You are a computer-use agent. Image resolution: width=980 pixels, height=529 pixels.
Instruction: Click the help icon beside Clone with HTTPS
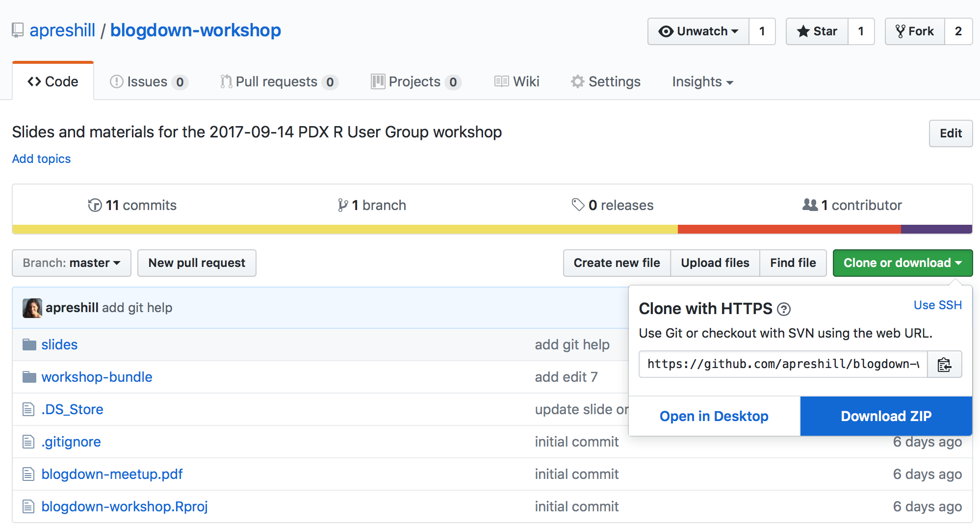coord(784,309)
